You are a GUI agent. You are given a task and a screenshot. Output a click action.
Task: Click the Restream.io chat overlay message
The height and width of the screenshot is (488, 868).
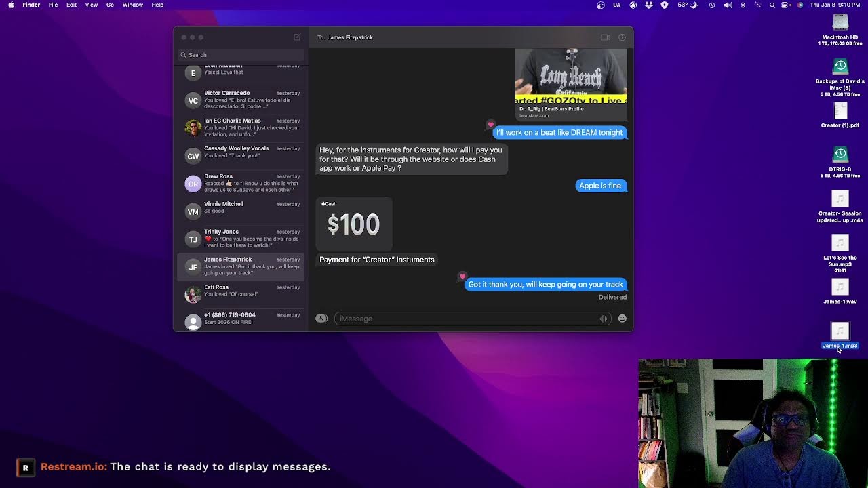(x=186, y=467)
